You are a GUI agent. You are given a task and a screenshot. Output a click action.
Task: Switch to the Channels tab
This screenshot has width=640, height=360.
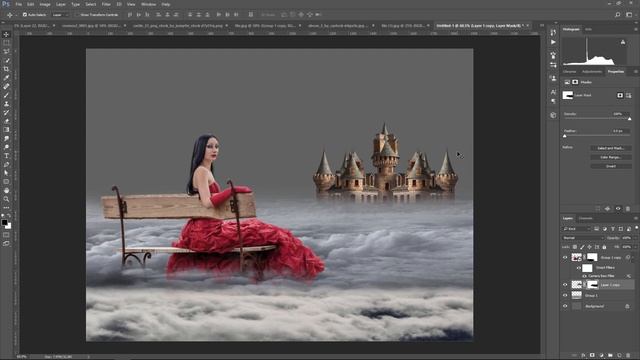coord(585,219)
